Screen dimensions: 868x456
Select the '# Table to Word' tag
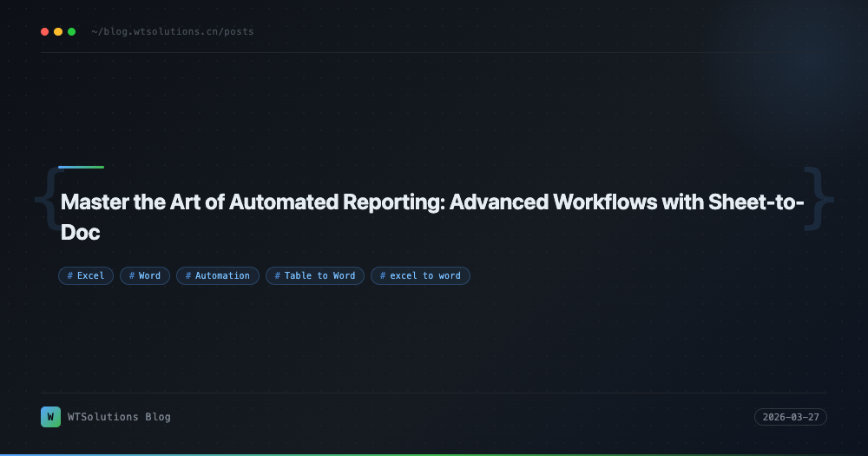click(x=315, y=275)
